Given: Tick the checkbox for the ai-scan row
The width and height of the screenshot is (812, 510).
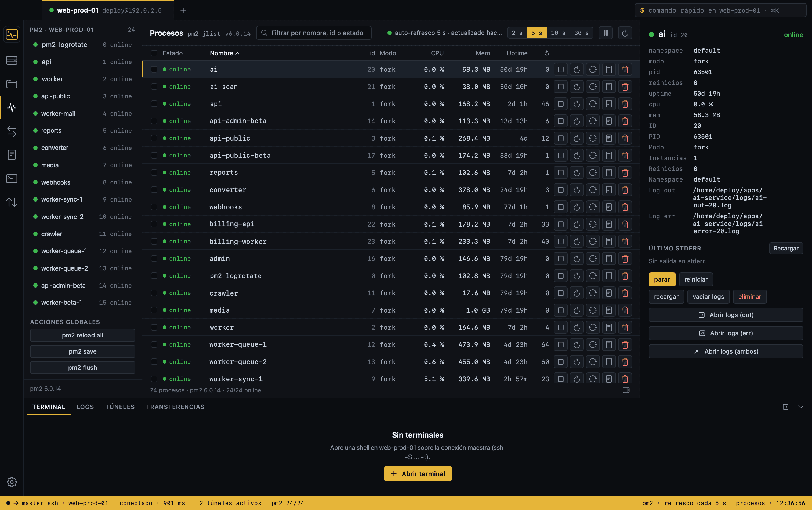Looking at the screenshot, I should pos(154,87).
